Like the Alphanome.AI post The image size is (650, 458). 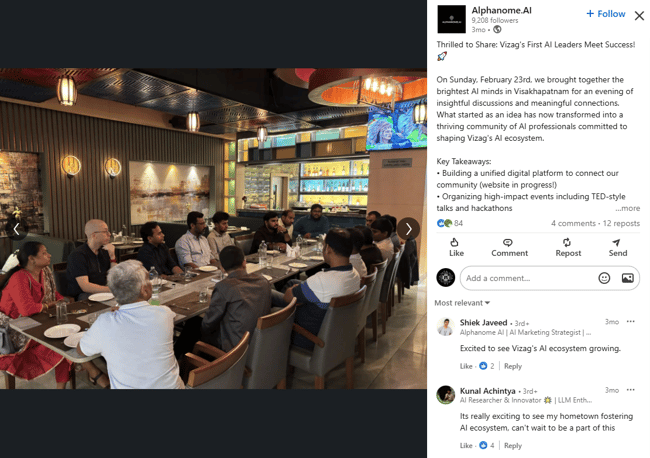pos(456,247)
